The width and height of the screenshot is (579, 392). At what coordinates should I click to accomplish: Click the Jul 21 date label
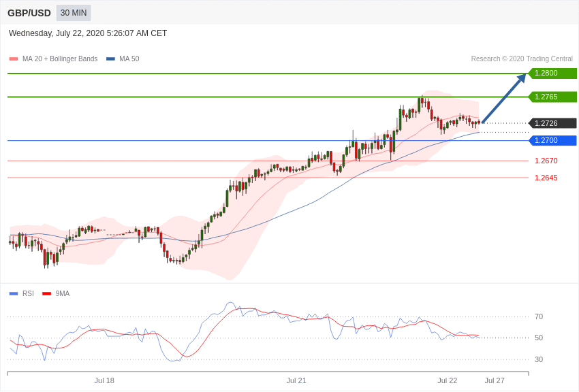(x=296, y=380)
